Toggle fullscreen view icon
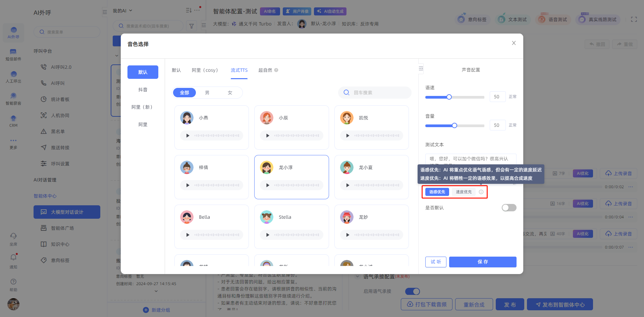The width and height of the screenshot is (644, 317). (x=634, y=19)
